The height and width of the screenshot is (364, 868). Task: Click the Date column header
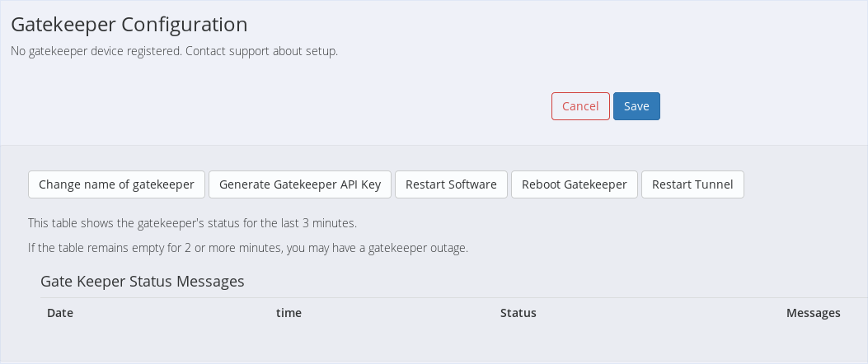(x=60, y=313)
